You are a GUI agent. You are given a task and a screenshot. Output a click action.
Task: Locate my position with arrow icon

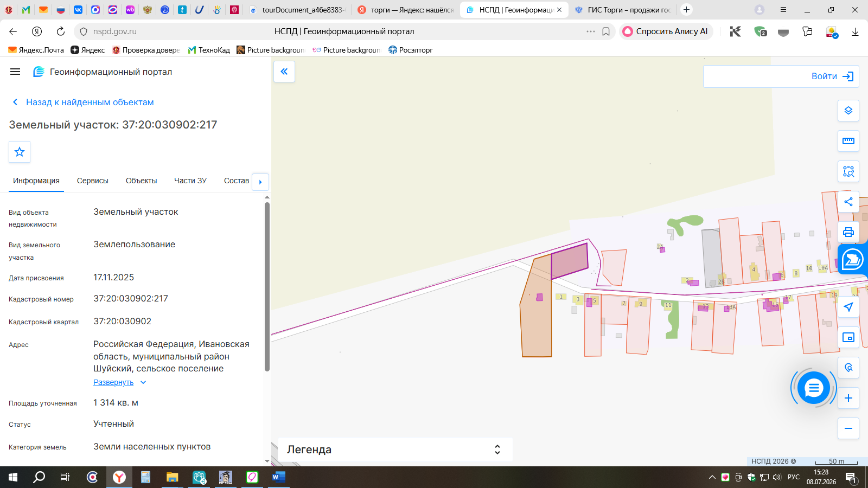pos(848,307)
